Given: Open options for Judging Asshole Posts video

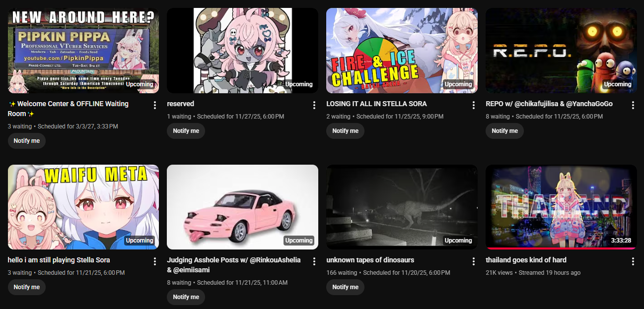Looking at the screenshot, I should 314,261.
